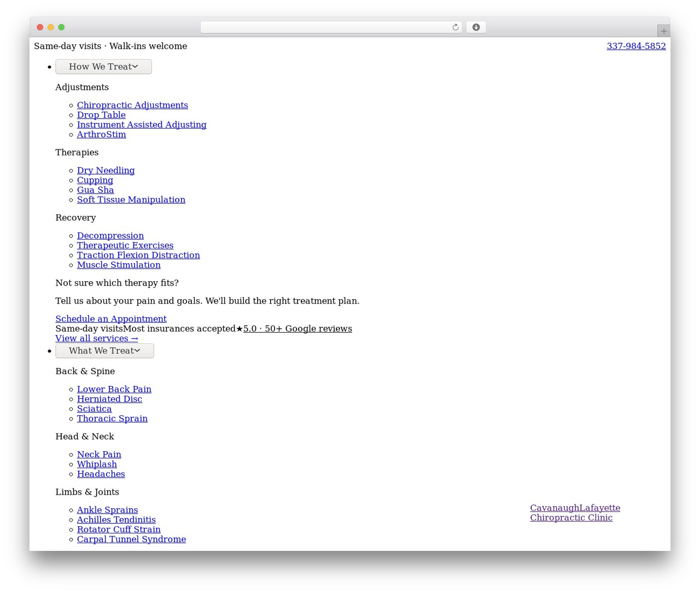Open the Gua Sha link
700x593 pixels.
coord(95,190)
